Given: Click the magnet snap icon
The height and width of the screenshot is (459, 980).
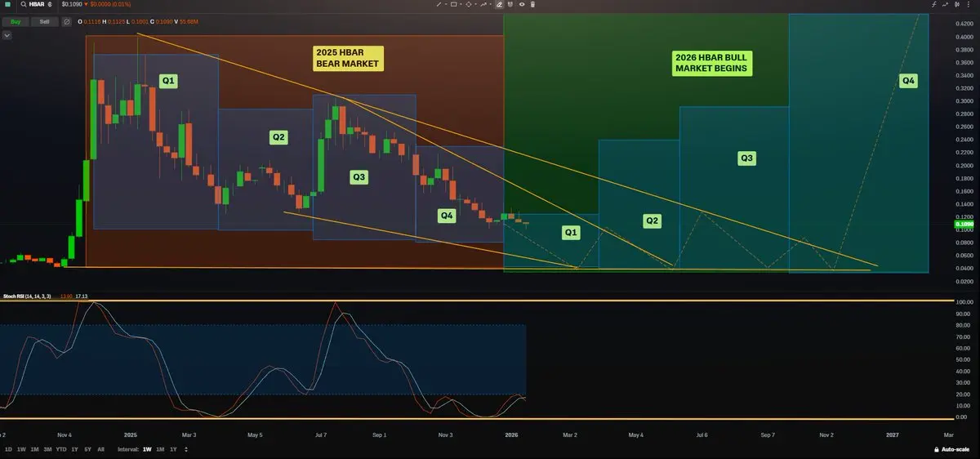Looking at the screenshot, I should click(x=510, y=4).
